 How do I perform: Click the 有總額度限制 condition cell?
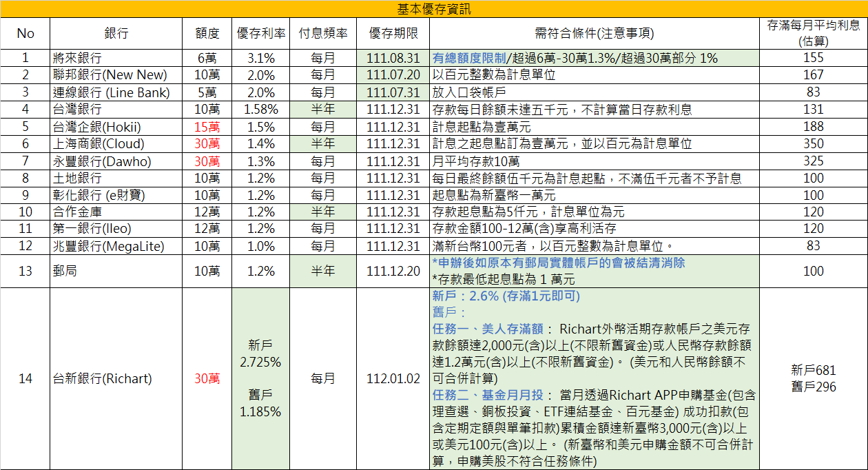point(594,58)
